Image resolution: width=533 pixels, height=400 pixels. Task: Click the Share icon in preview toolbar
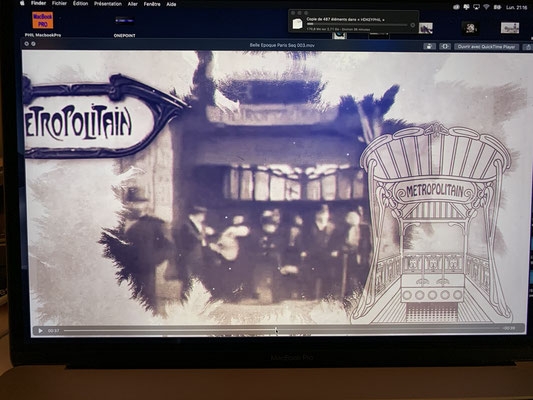coord(528,47)
